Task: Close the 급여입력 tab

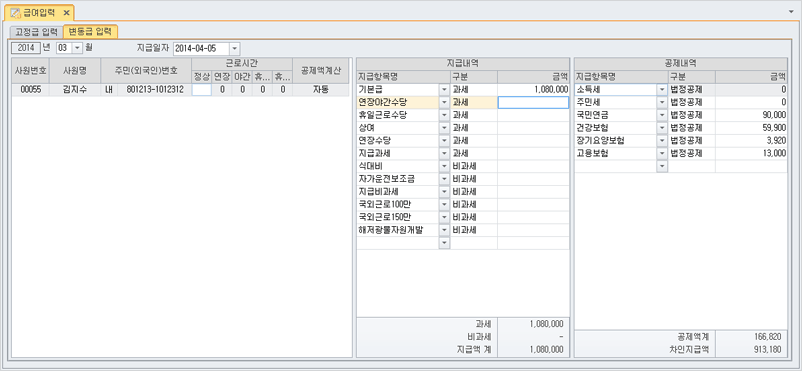Action: click(66, 12)
